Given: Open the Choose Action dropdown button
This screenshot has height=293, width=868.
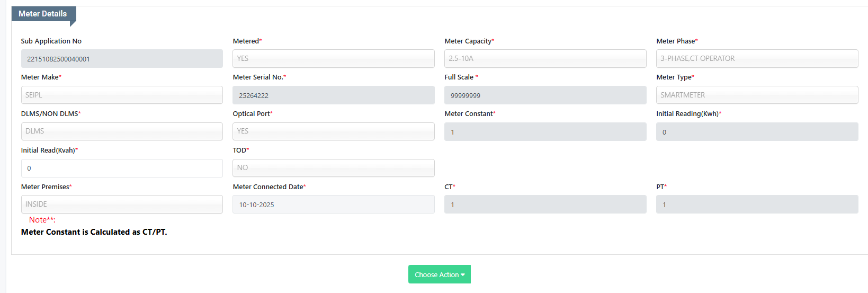Looking at the screenshot, I should point(439,274).
